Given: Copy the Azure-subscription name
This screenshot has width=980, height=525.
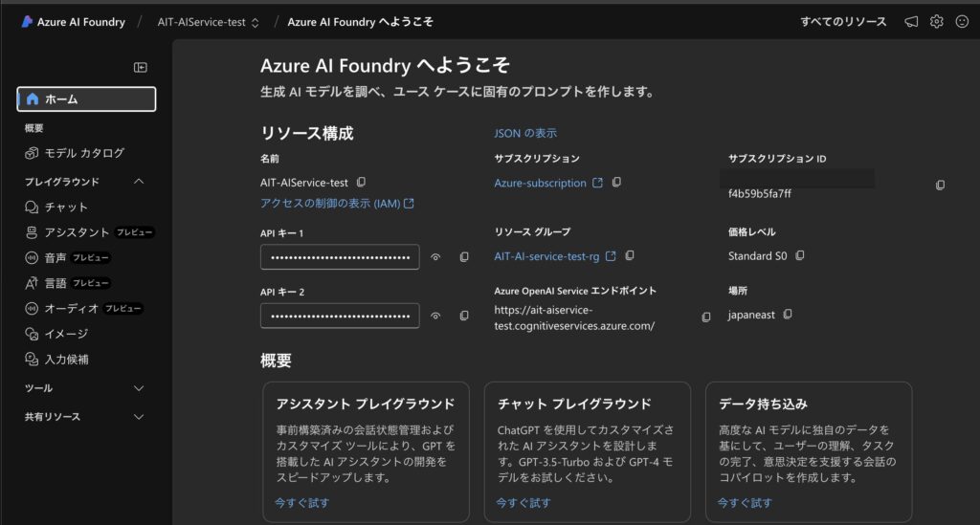Looking at the screenshot, I should (616, 183).
